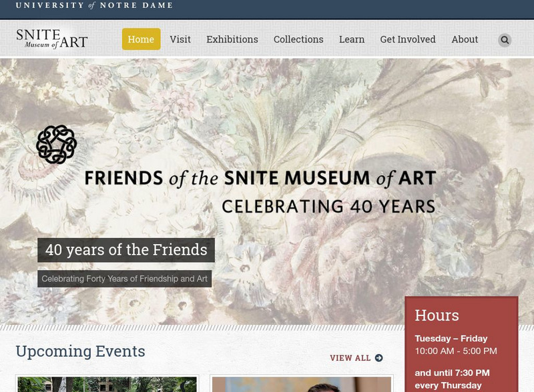Select the Home tab

[141, 39]
